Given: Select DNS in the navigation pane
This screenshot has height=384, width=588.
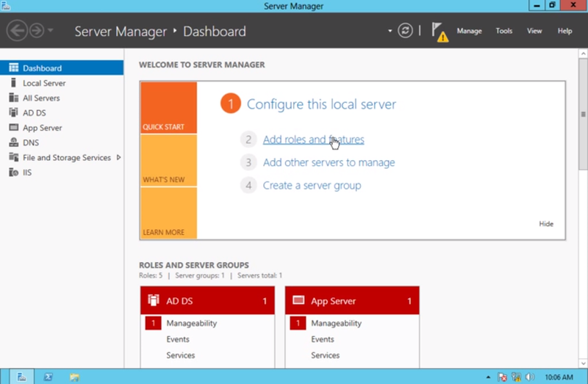Looking at the screenshot, I should coord(62,142).
